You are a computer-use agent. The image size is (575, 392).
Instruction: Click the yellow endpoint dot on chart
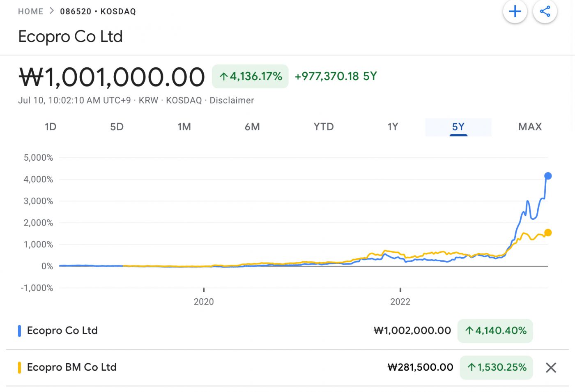click(547, 233)
